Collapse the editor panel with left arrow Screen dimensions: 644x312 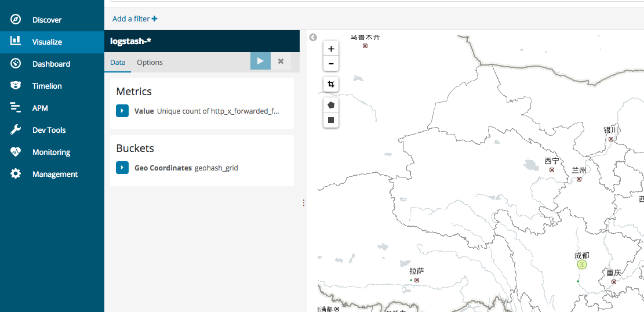tap(313, 38)
